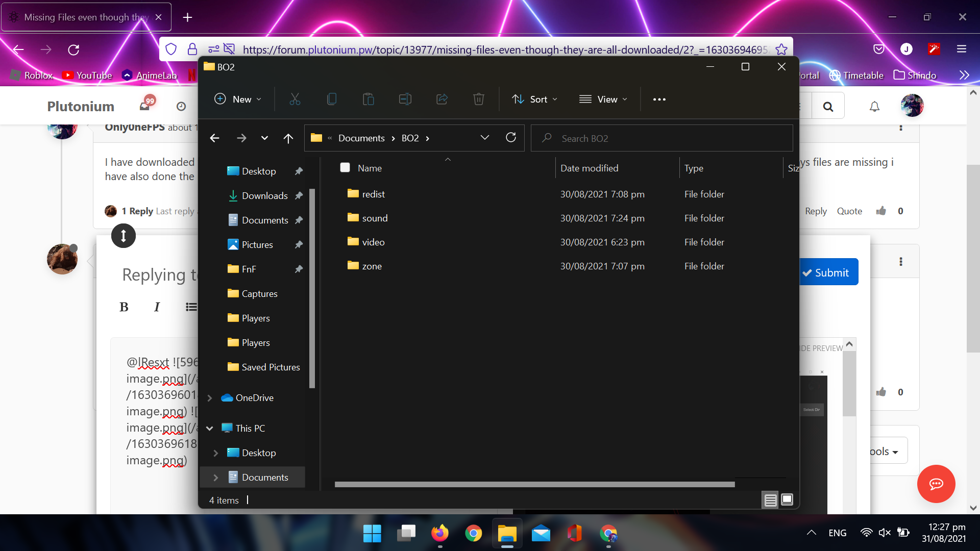
Task: Click Reply on the forum post
Action: 816,211
